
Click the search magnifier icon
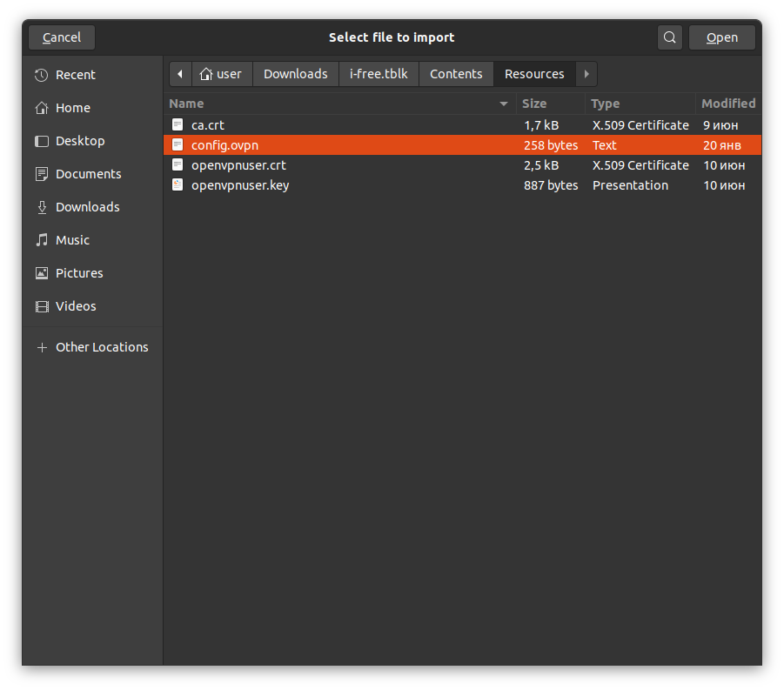click(x=669, y=37)
